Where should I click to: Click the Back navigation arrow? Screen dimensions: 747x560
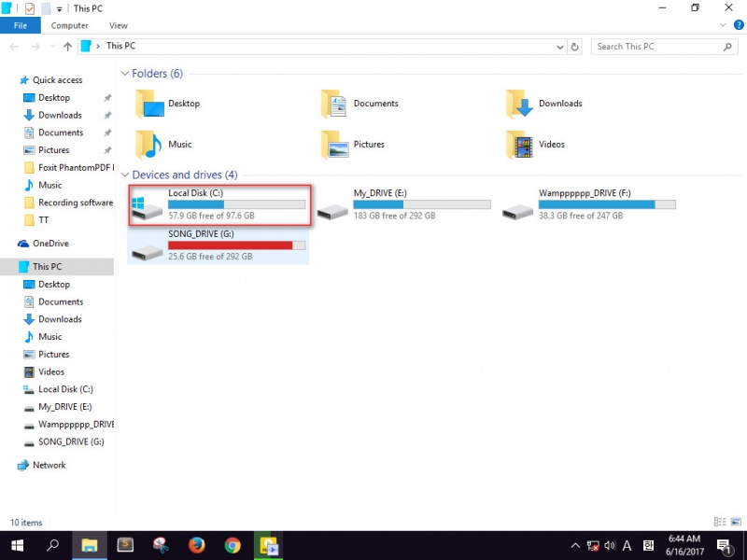[x=14, y=47]
